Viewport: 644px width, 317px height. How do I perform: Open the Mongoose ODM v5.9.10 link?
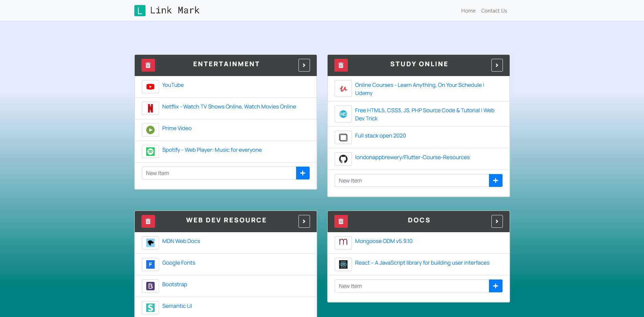coord(384,241)
